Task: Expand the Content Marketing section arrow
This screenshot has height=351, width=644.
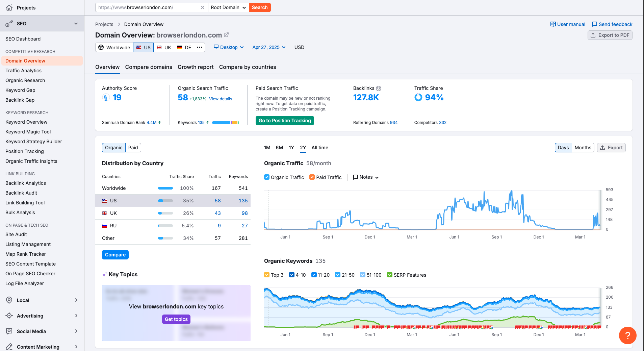Action: click(x=76, y=347)
